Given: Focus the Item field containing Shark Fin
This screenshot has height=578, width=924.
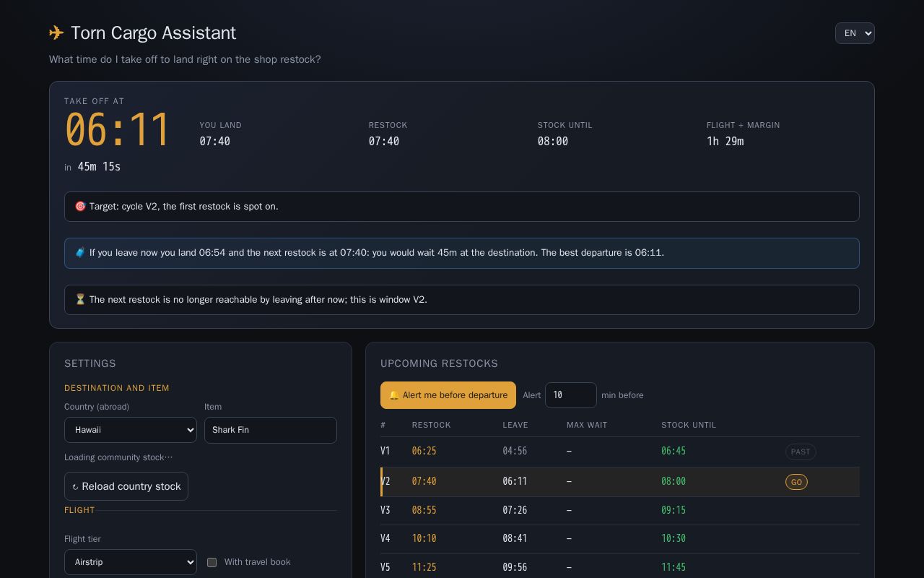Looking at the screenshot, I should point(271,430).
